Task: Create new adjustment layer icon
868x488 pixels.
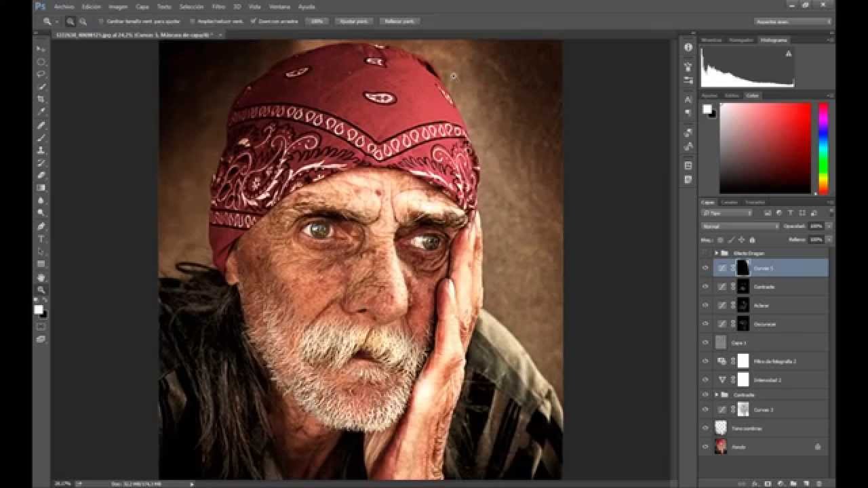Action: coord(780,484)
